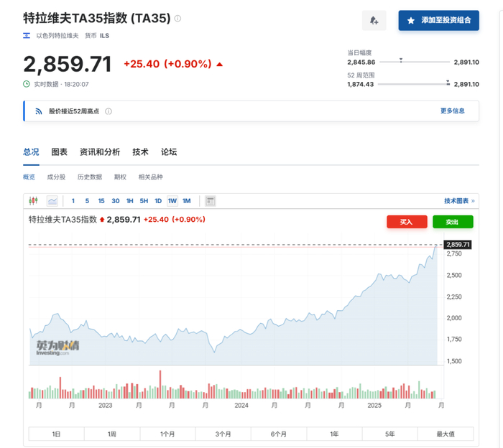
Task: Open the 图表 tab
Action: [x=59, y=152]
